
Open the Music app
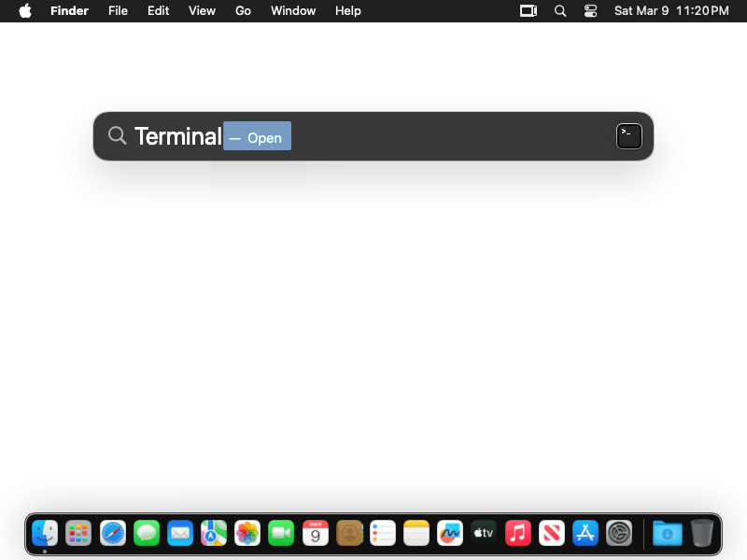click(518, 533)
